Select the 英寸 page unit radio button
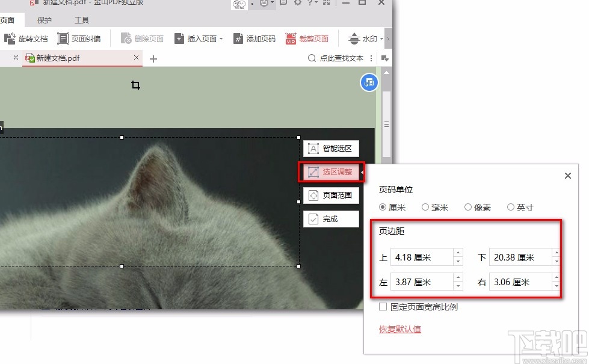 pyautogui.click(x=511, y=207)
